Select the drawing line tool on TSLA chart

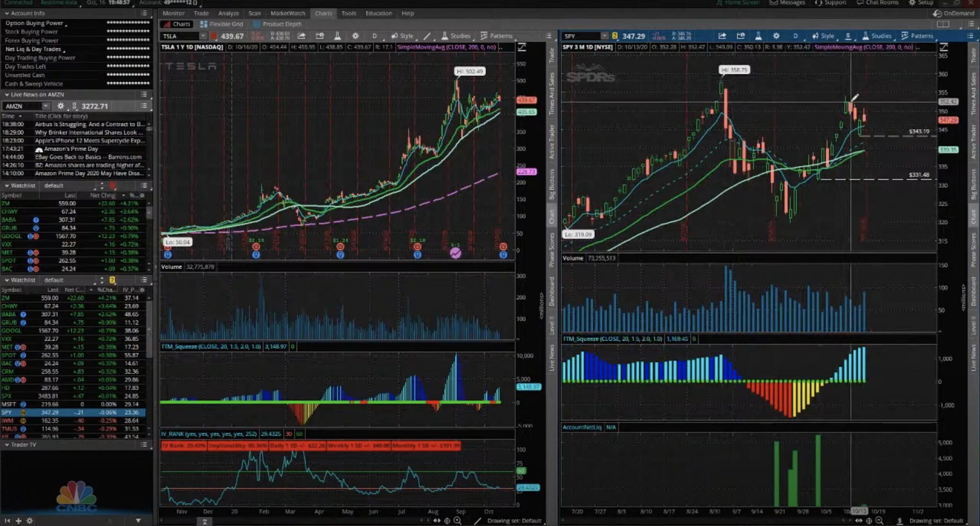click(x=427, y=36)
